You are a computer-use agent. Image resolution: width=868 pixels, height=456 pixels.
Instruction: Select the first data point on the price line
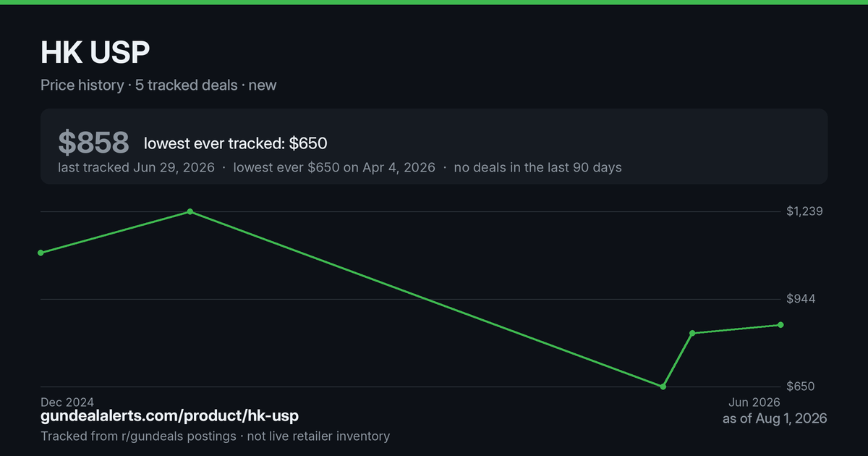41,253
